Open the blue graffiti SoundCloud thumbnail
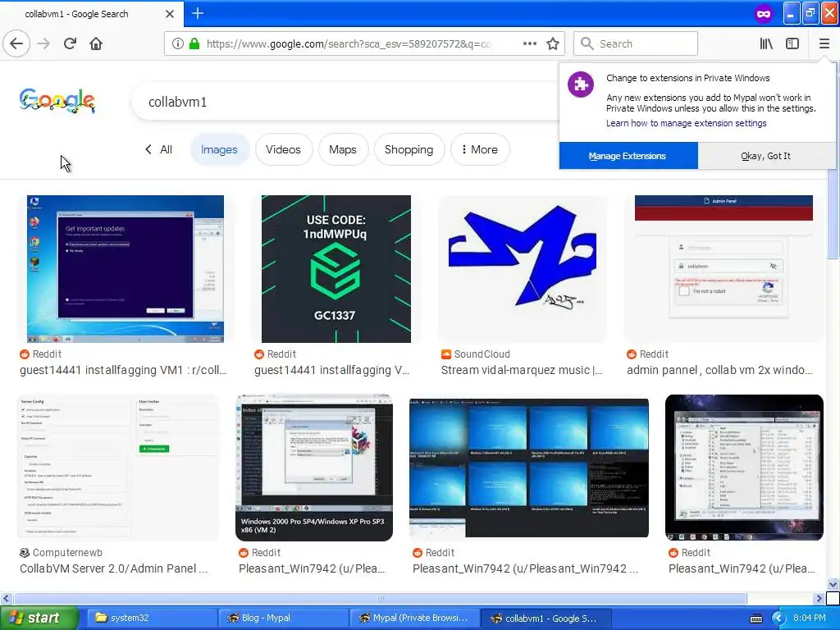 (523, 269)
